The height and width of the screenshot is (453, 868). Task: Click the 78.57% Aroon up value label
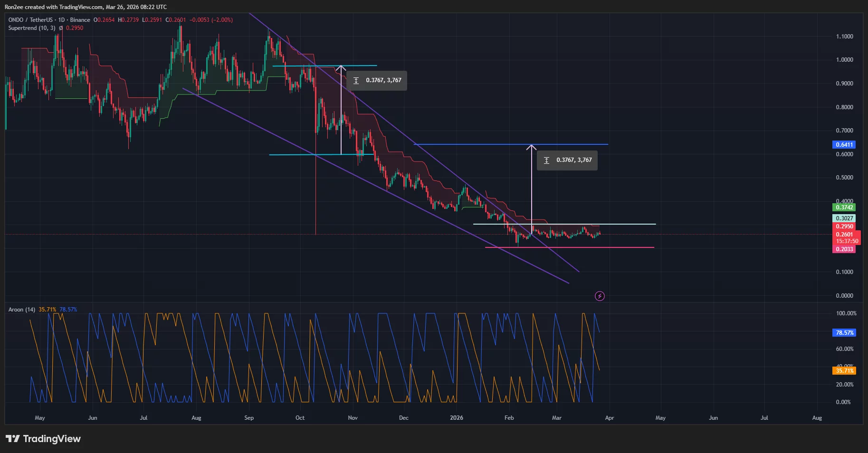click(844, 333)
